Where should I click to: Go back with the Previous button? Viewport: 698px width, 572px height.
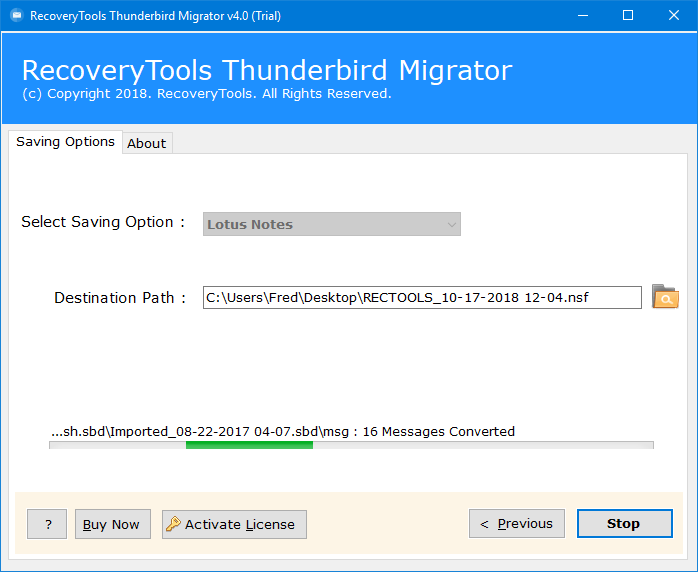click(x=517, y=523)
